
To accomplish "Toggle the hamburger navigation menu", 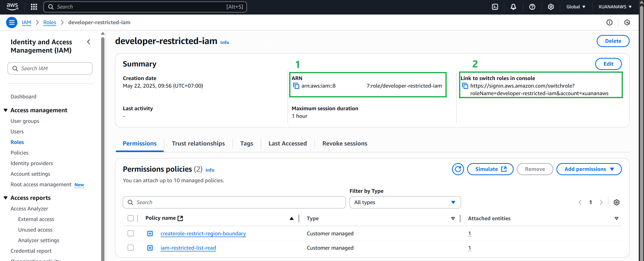I will pyautogui.click(x=12, y=22).
